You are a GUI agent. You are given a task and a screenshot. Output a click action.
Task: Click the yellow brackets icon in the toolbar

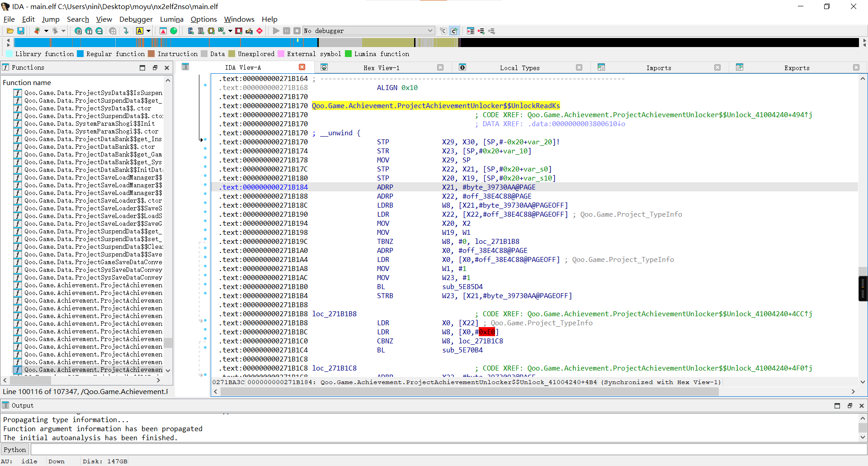point(211,31)
